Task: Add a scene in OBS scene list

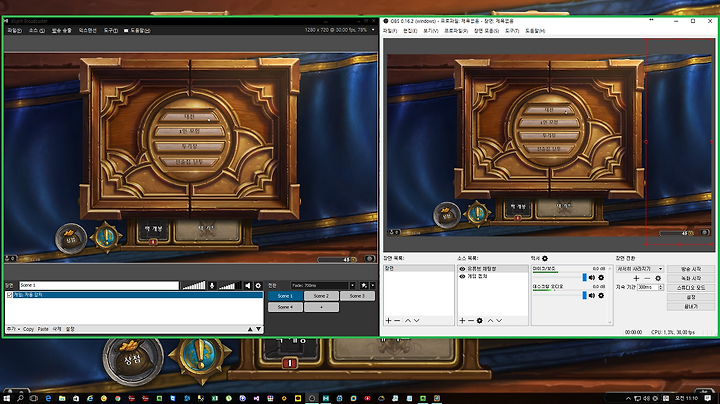Action: [388, 320]
